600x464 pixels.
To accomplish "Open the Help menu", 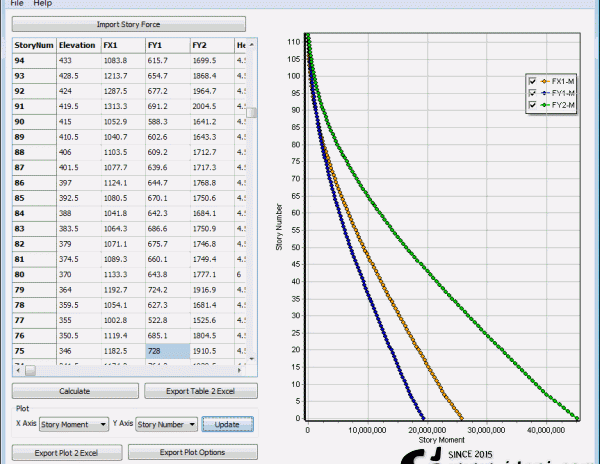I will click(42, 4).
